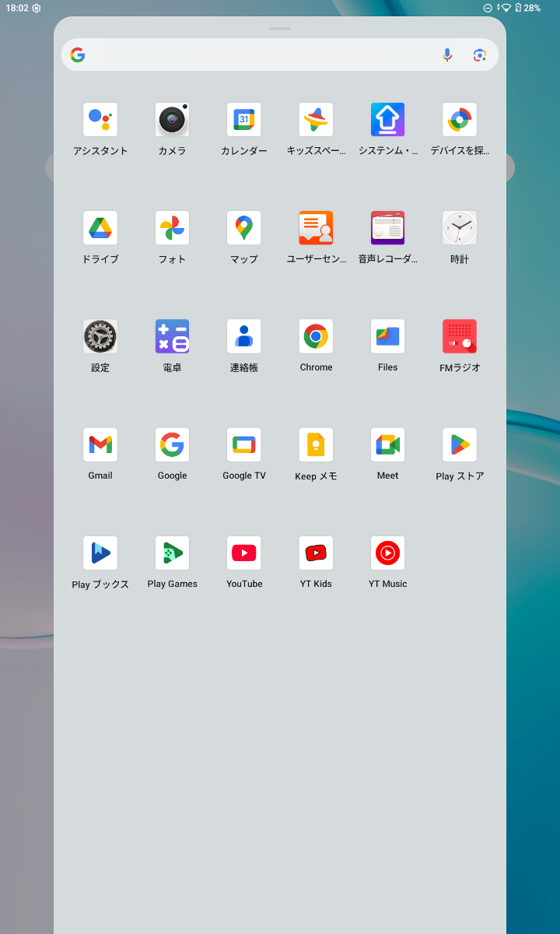Open Google Lens from the search bar
Image resolution: width=560 pixels, height=934 pixels.
click(480, 54)
